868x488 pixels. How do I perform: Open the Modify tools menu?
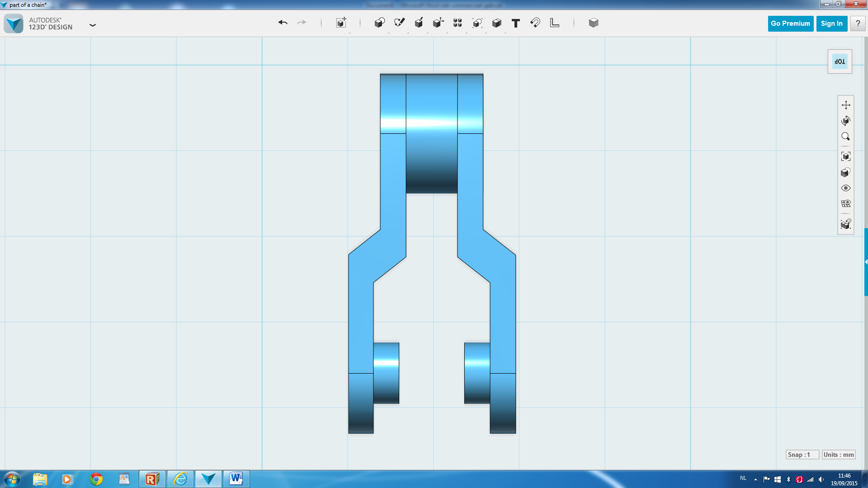click(x=438, y=23)
